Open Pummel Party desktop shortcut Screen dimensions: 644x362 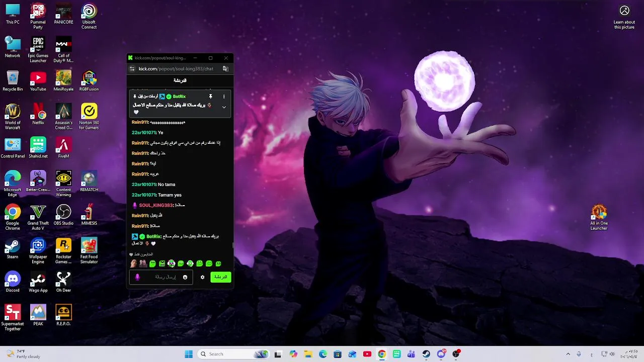pyautogui.click(x=38, y=17)
